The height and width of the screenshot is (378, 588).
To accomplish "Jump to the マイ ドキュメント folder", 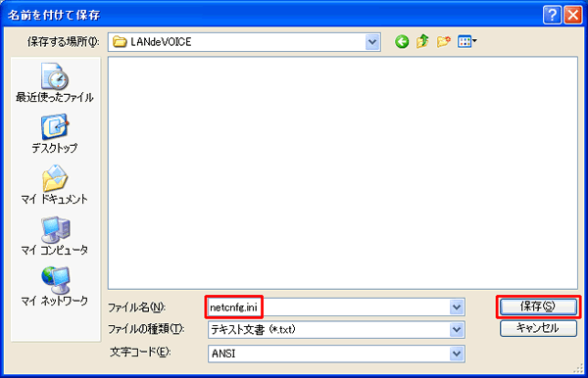I will [55, 184].
